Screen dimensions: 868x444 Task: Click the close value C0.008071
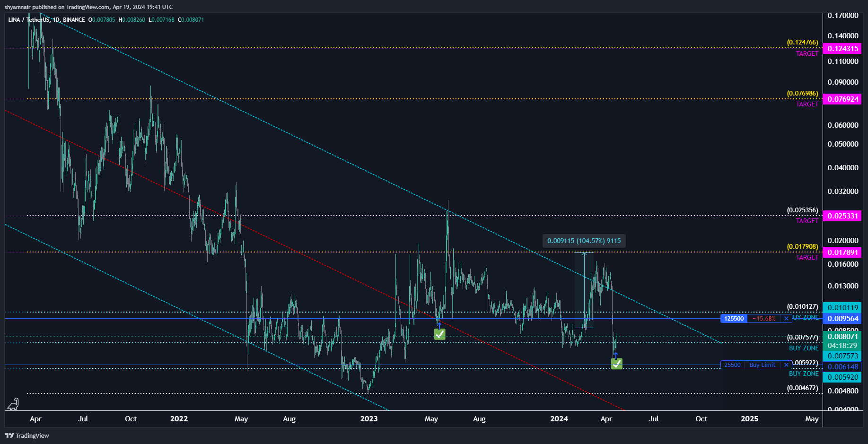(191, 20)
